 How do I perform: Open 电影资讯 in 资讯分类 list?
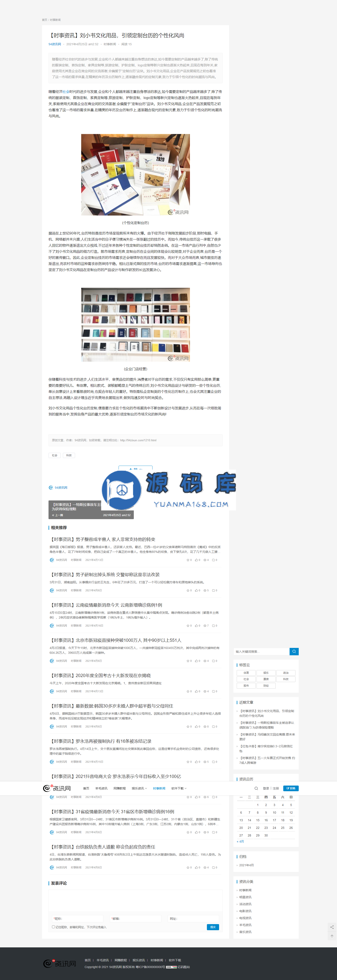point(245,911)
